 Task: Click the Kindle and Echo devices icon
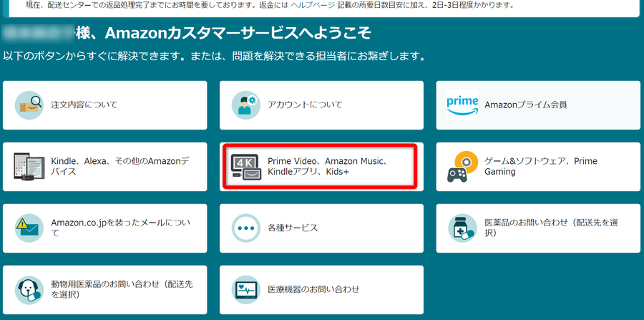click(x=29, y=167)
